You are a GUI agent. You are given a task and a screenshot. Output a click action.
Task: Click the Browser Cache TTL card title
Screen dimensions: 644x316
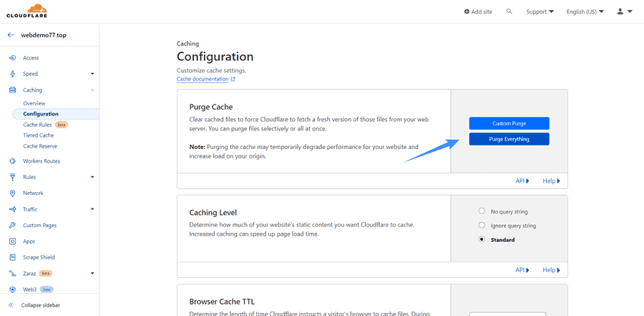(223, 302)
